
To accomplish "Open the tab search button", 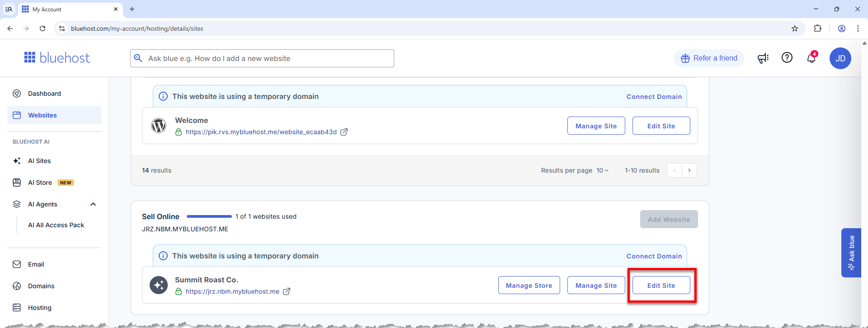I will 9,9.
